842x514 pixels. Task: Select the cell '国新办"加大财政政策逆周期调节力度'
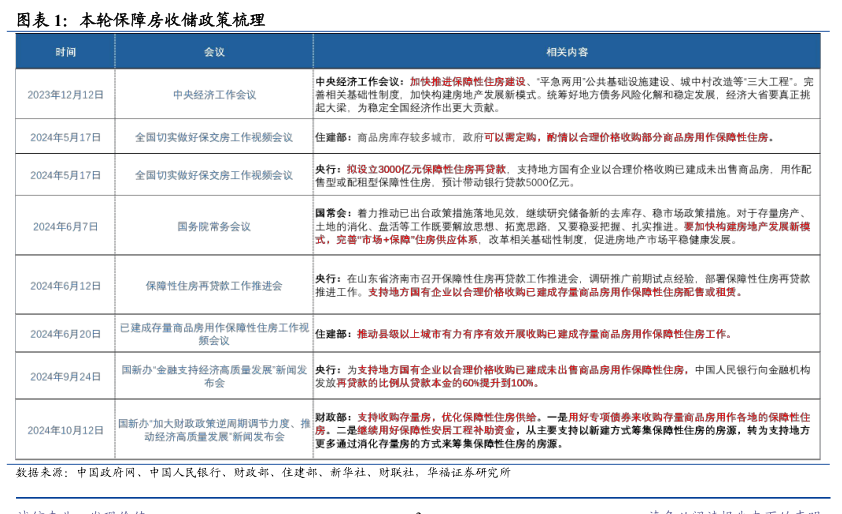(214, 430)
